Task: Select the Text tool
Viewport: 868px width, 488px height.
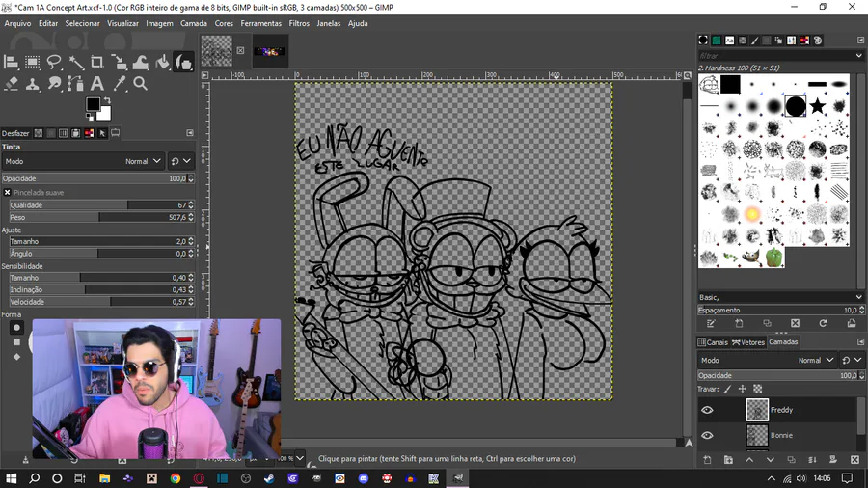Action: point(96,84)
